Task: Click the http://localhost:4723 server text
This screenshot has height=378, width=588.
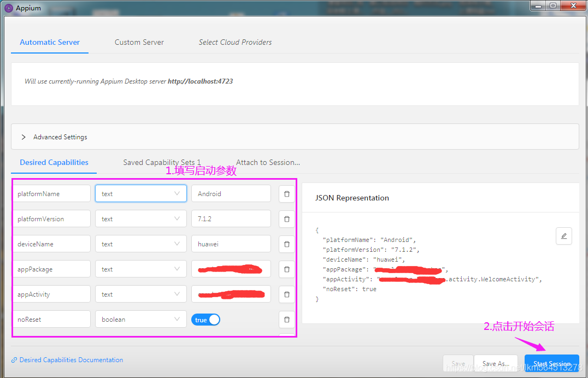Action: [200, 81]
